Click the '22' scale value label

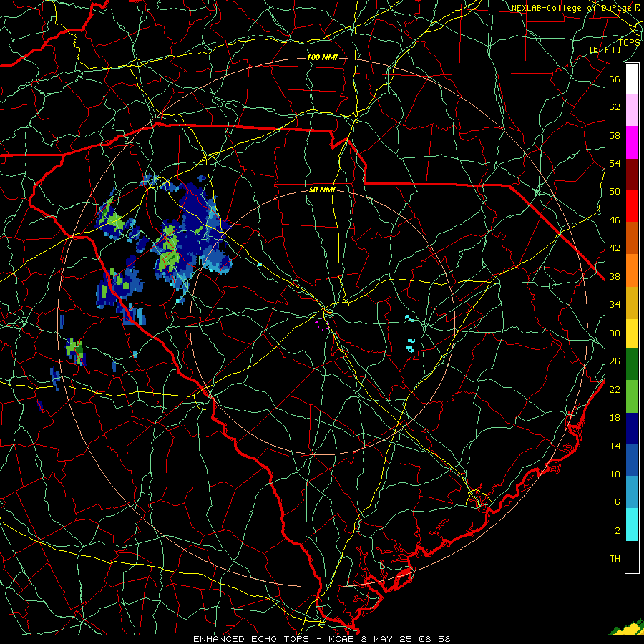coord(615,389)
